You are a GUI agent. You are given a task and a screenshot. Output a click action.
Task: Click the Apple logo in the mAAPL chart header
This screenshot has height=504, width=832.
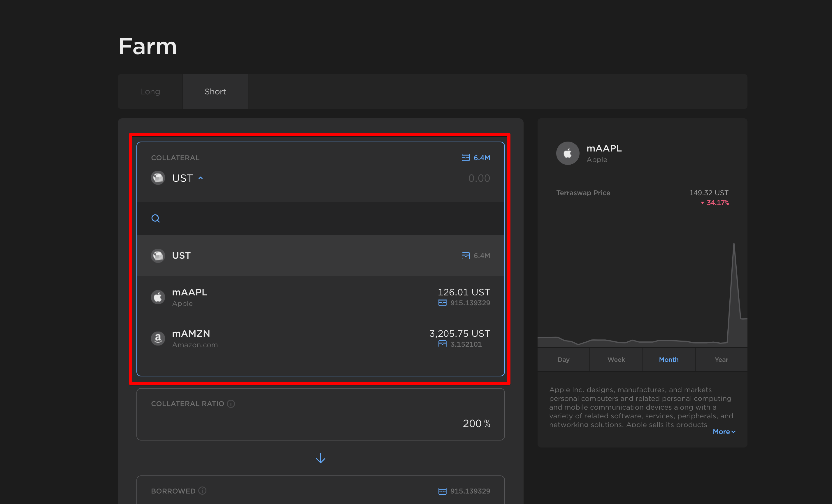[x=568, y=154]
